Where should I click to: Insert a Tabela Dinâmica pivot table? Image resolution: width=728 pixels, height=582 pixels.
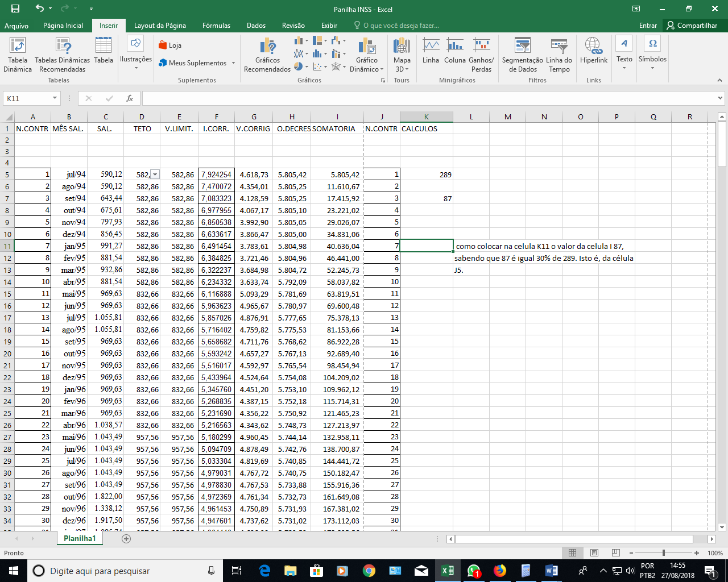coord(18,55)
